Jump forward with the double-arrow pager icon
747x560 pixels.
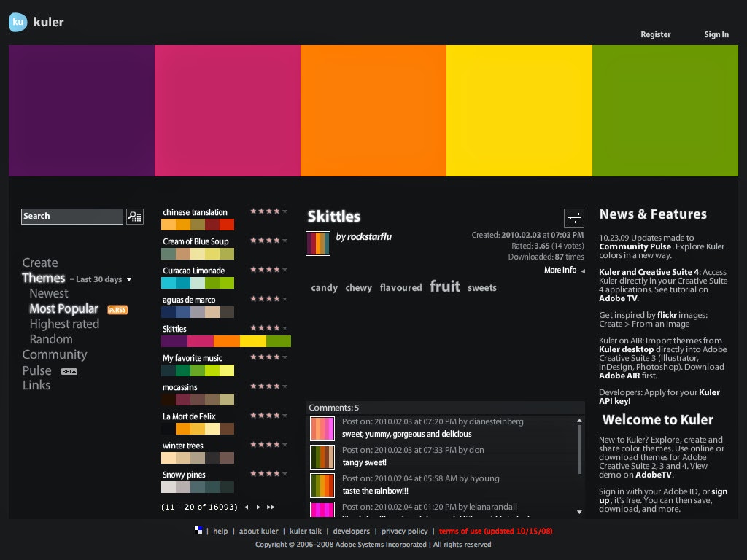pyautogui.click(x=271, y=507)
